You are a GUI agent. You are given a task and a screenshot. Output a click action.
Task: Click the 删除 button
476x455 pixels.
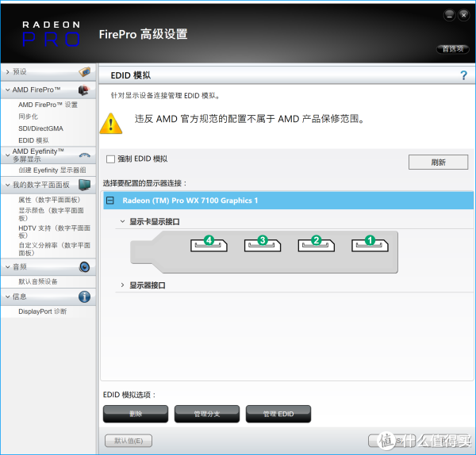point(136,414)
